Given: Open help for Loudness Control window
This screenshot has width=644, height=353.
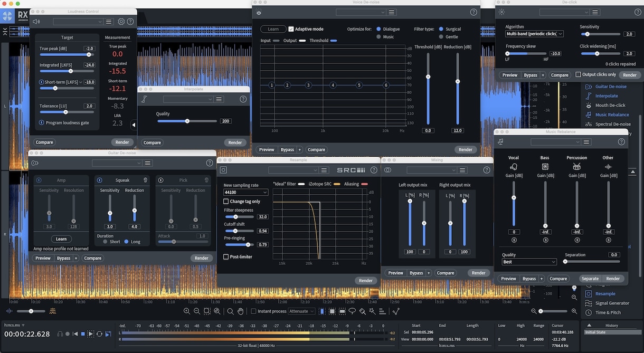Looking at the screenshot, I should click(x=130, y=22).
